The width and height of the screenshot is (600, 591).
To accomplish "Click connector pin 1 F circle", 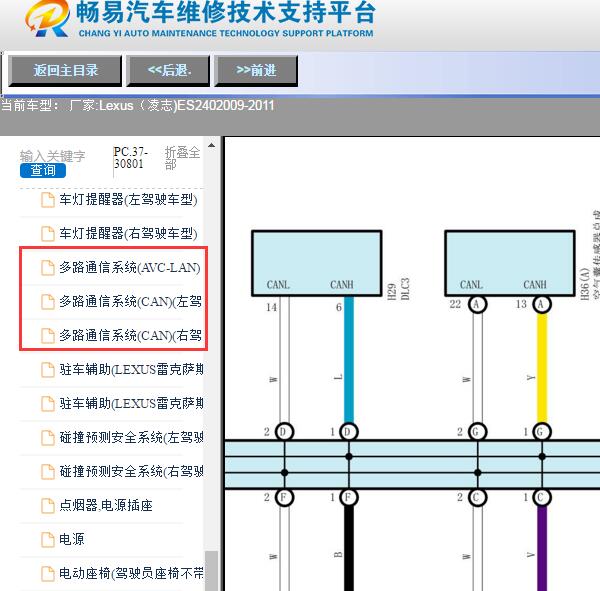I will point(349,497).
